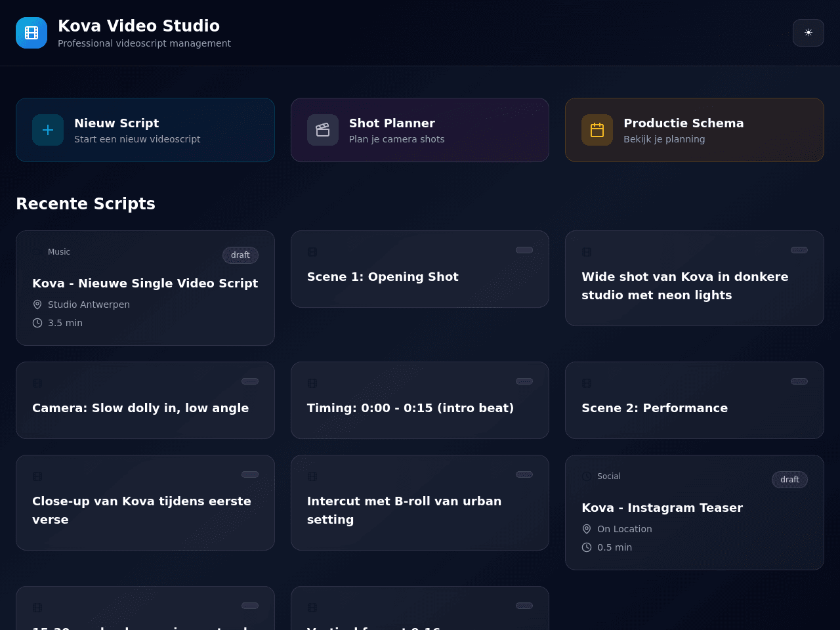Click the Kova Video Studio film logo
This screenshot has height=630, width=840.
coord(31,33)
